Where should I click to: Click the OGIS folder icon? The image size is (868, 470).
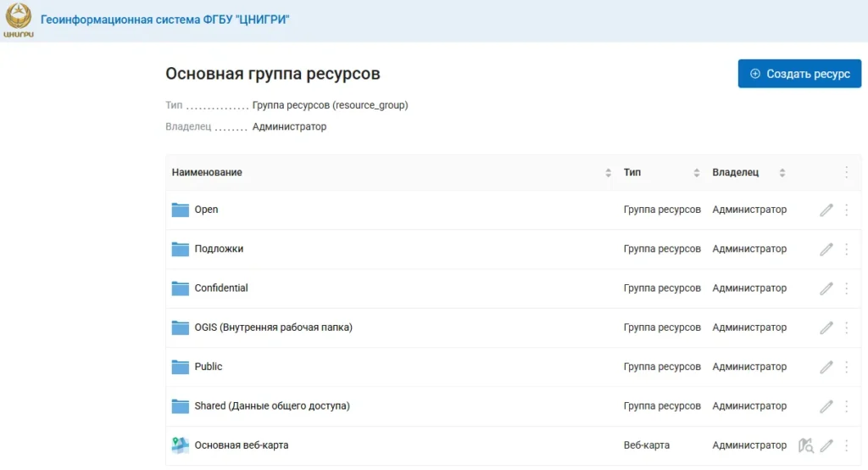180,327
